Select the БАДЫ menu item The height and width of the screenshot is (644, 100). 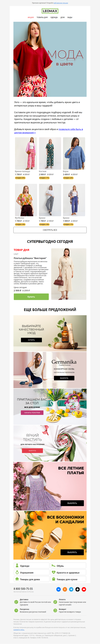pyautogui.click(x=70, y=18)
